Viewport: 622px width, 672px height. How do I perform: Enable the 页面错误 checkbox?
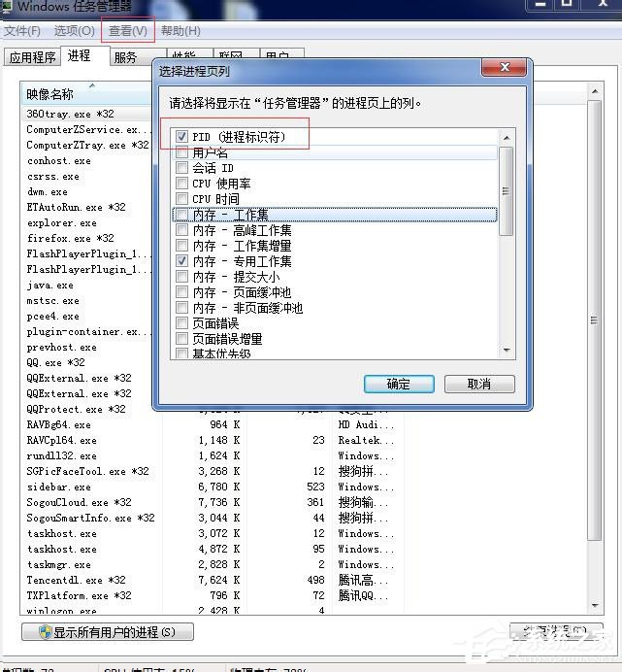point(181,323)
